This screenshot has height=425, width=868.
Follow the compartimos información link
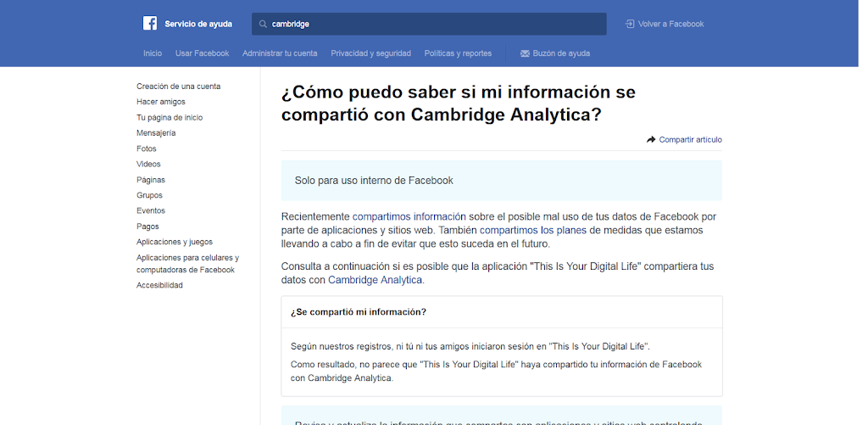pyautogui.click(x=409, y=216)
